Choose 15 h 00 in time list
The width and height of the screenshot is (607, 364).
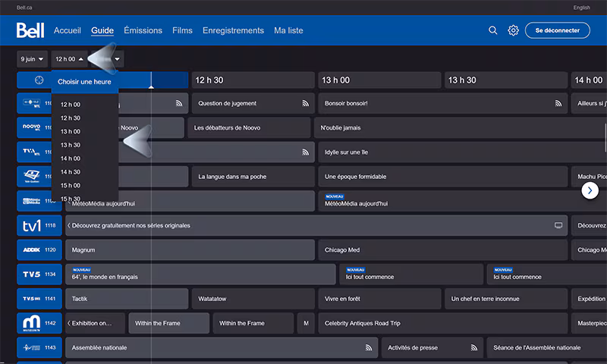(71, 186)
